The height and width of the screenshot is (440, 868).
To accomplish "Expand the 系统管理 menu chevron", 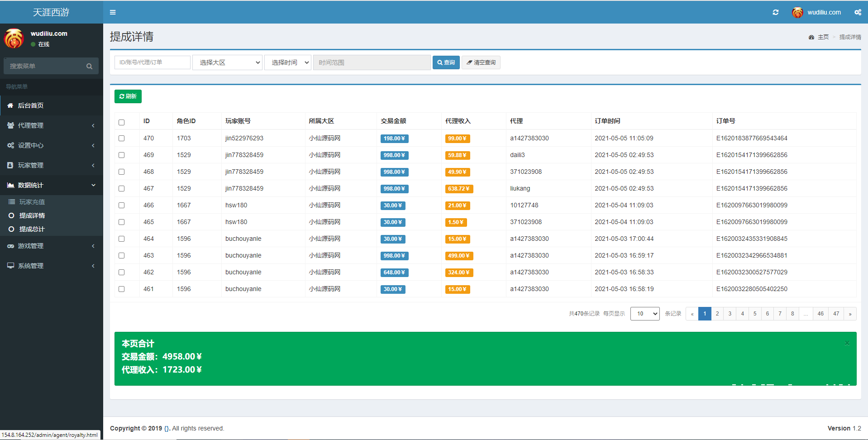I will tap(93, 266).
